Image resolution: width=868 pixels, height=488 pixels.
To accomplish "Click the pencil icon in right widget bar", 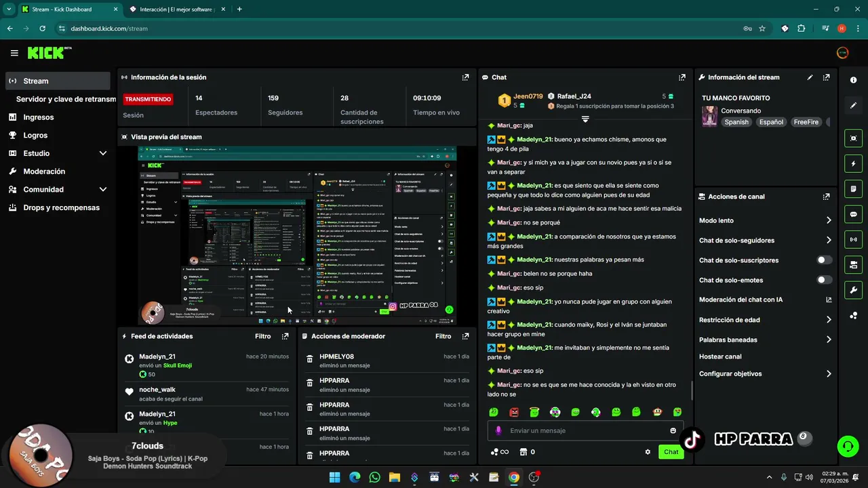I will pos(853,106).
